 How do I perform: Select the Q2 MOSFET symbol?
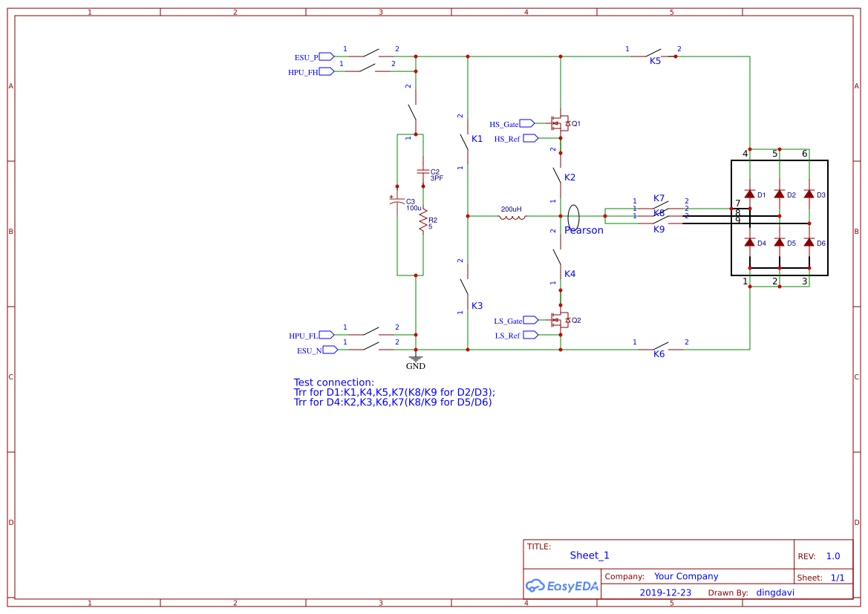click(561, 319)
